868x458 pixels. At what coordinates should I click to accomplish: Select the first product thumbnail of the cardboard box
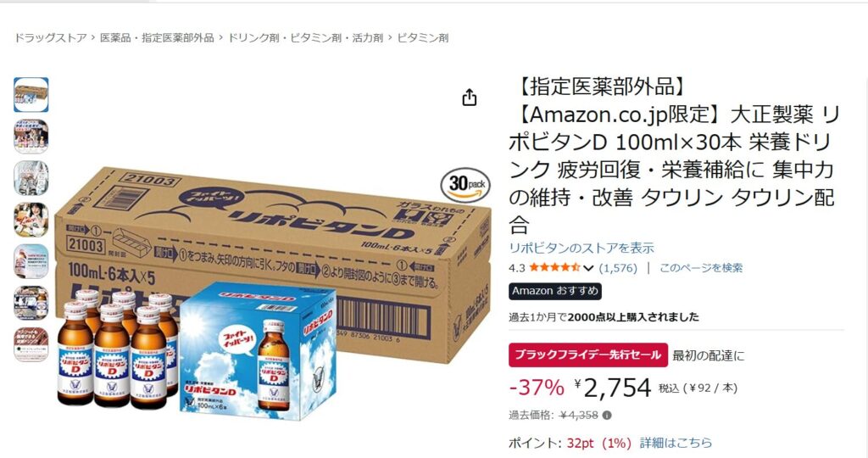point(31,95)
